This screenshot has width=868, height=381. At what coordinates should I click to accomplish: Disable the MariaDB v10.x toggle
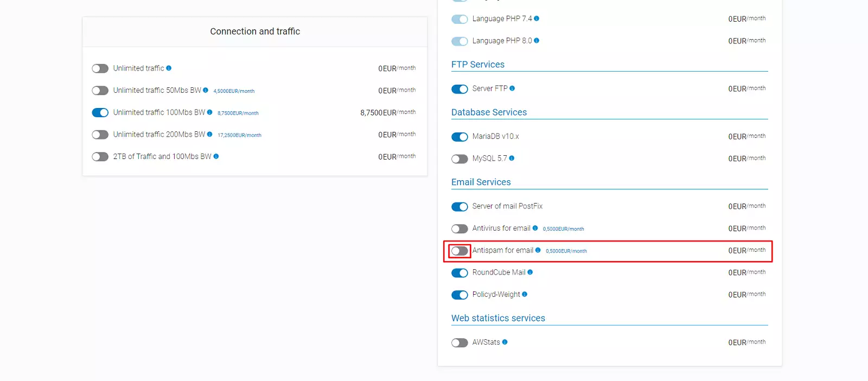459,137
